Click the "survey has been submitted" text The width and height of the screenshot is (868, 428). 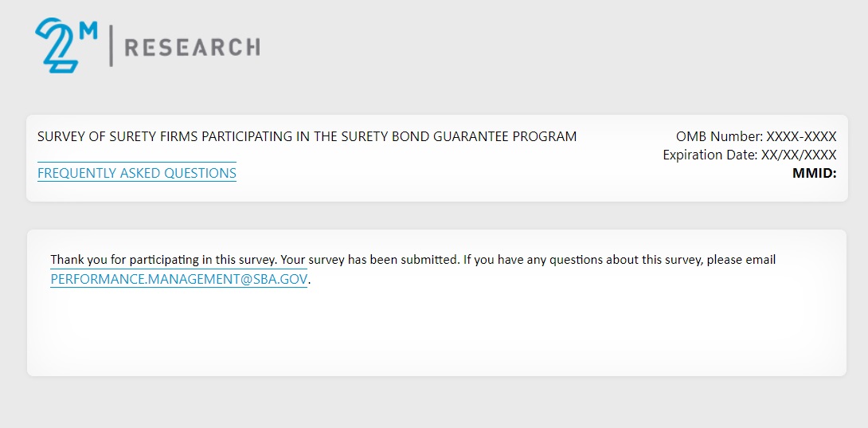[384, 260]
